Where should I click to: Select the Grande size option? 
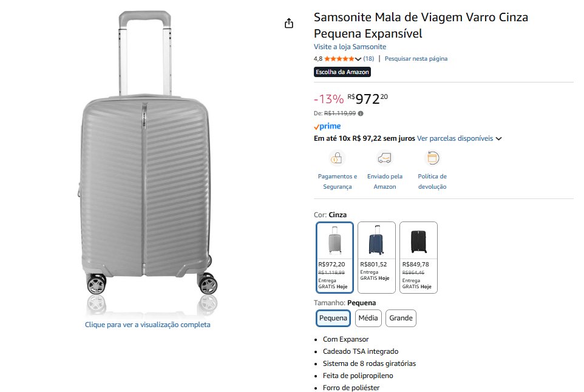[x=401, y=318]
